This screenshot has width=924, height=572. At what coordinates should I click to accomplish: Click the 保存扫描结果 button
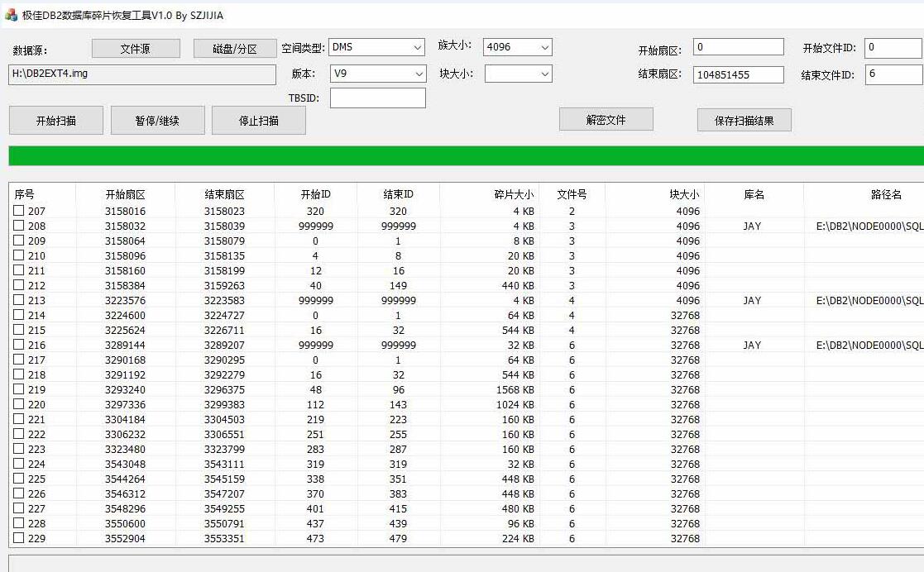pyautogui.click(x=744, y=120)
